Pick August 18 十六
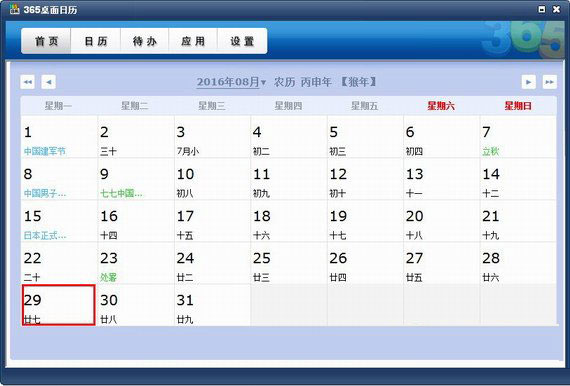The image size is (570, 386). pos(289,221)
